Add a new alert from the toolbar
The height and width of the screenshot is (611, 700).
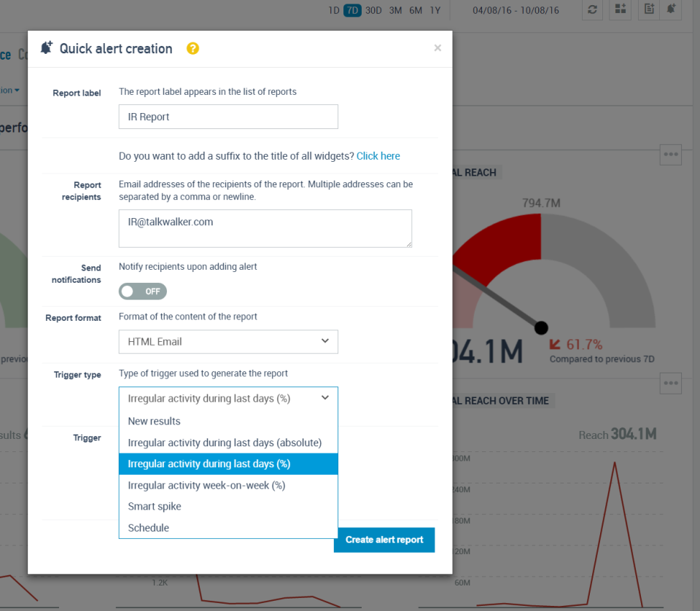tap(672, 10)
